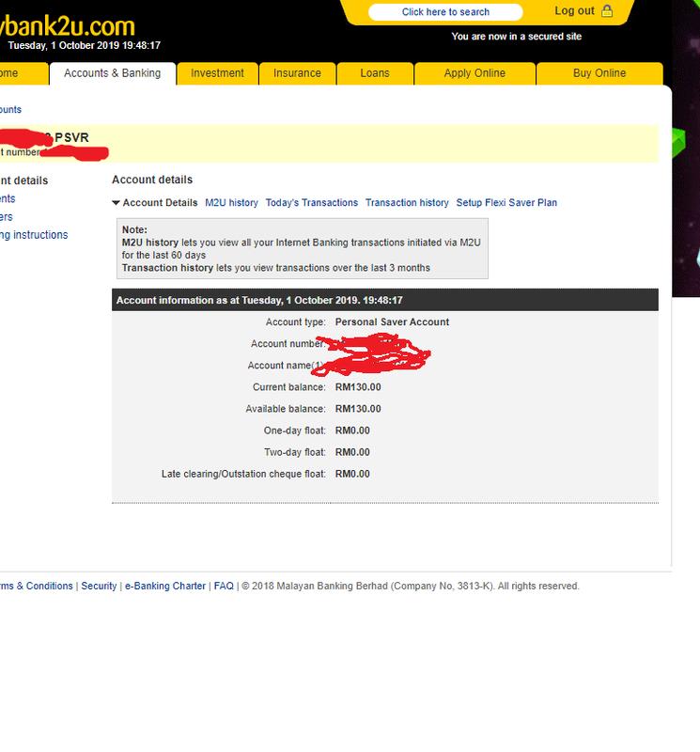Click the 'Click here to search' box
700x752 pixels.
(445, 12)
